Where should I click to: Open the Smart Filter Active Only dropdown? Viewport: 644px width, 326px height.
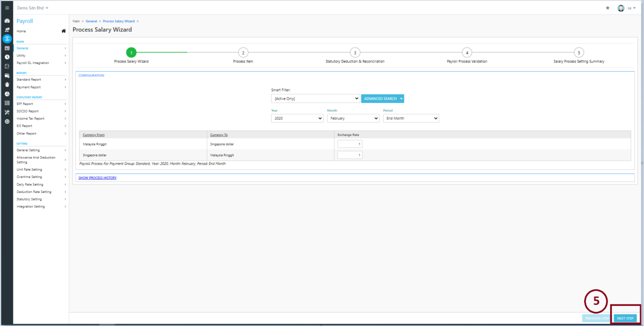tap(315, 98)
